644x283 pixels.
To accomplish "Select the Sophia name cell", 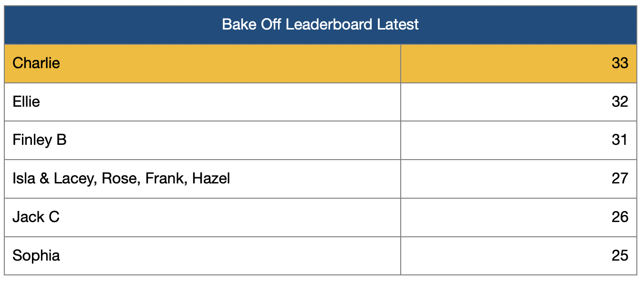I will [x=36, y=256].
